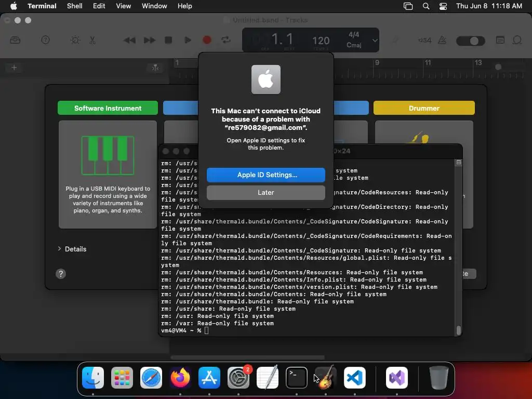Image resolution: width=532 pixels, height=399 pixels.
Task: Start playback with the Play button
Action: [x=188, y=40]
